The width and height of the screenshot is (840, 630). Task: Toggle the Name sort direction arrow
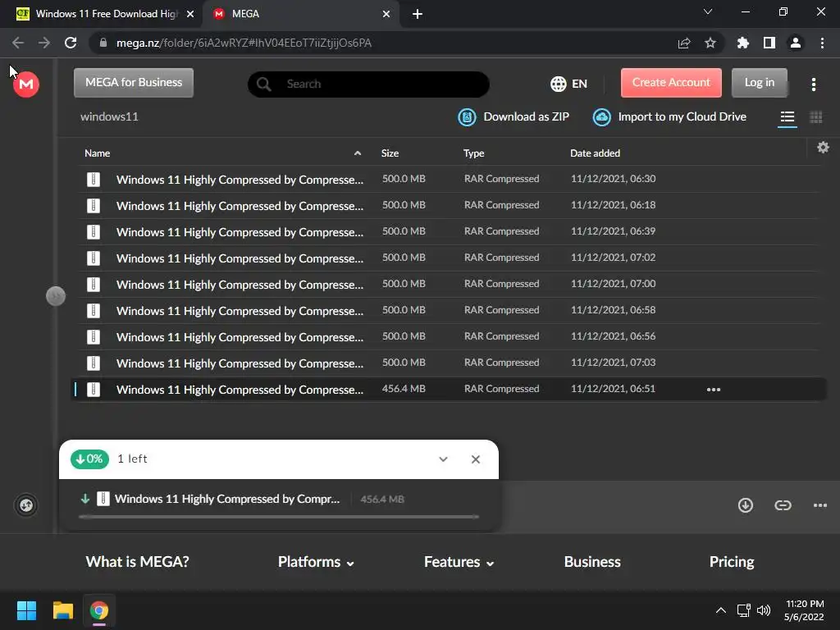click(x=358, y=153)
